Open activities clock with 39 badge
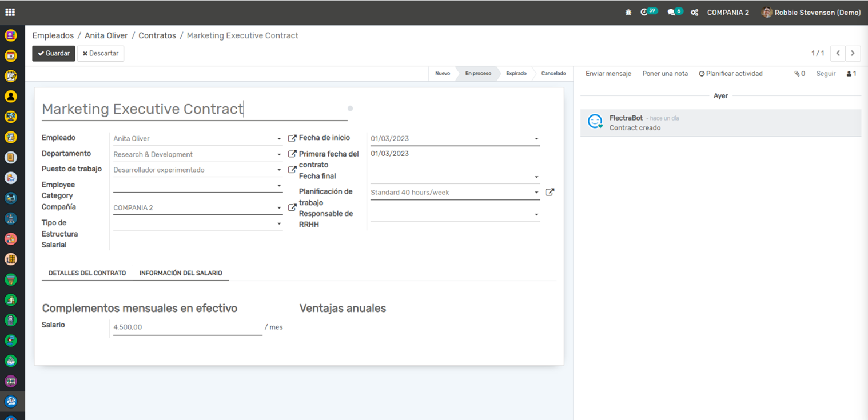This screenshot has height=420, width=868. click(x=645, y=12)
